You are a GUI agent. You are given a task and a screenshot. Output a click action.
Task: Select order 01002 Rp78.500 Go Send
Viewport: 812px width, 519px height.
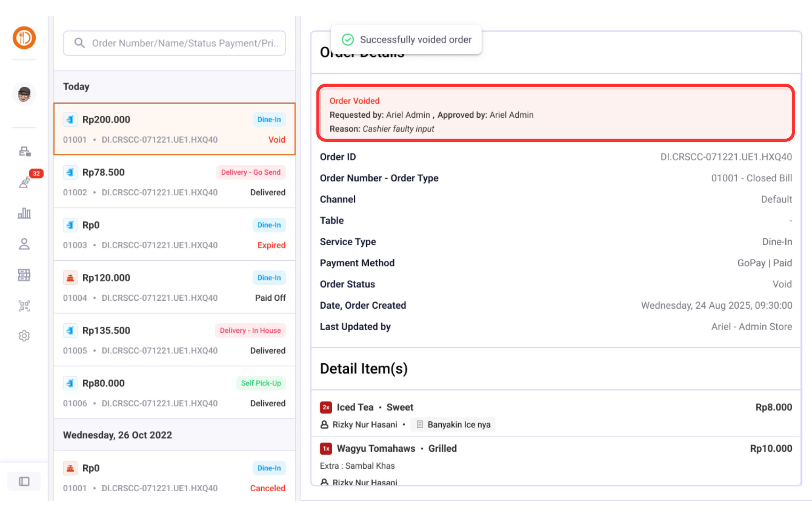tap(174, 182)
